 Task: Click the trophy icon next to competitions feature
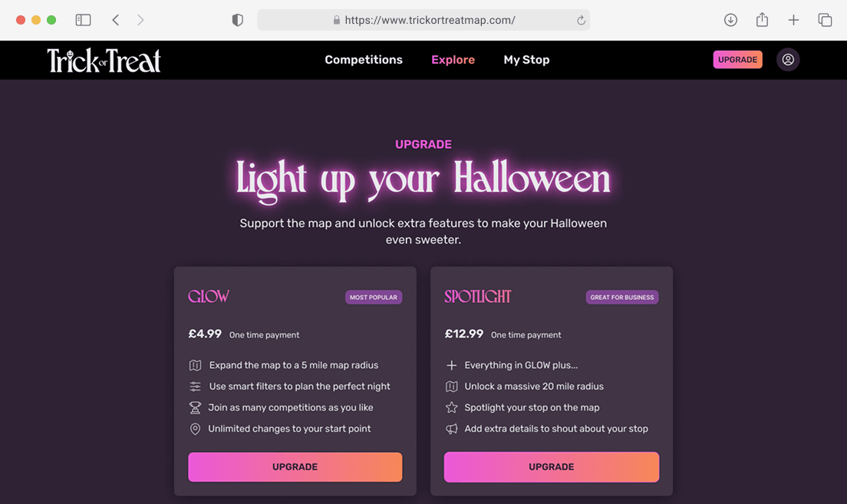click(x=196, y=407)
